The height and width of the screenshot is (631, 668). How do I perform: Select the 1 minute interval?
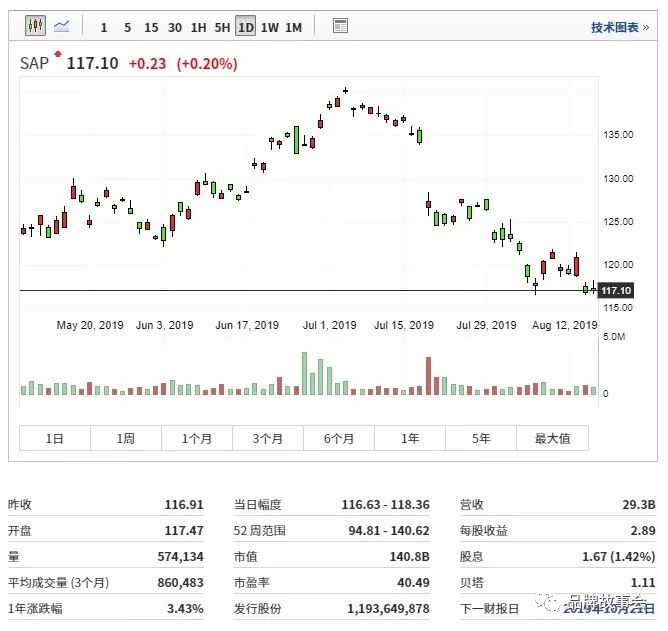[104, 28]
